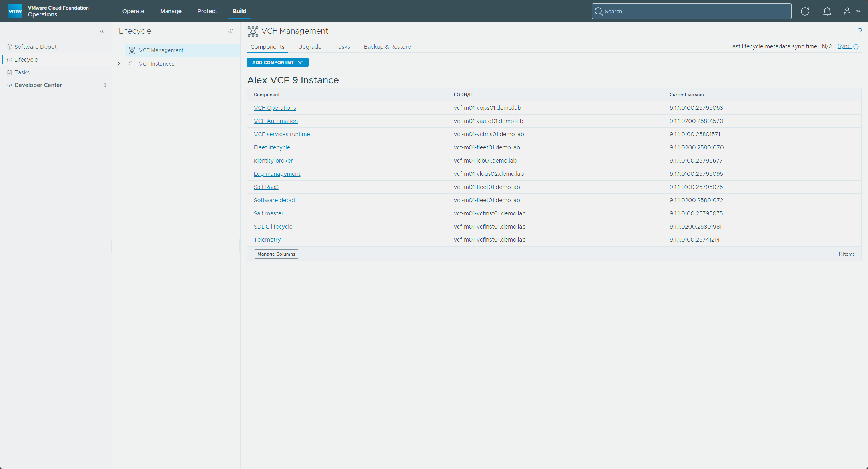Viewport: 868px width, 469px height.
Task: Click the Software Depot sidebar icon
Action: 10,47
